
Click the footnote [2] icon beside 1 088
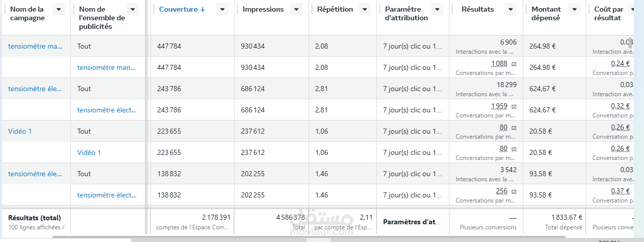tap(514, 64)
